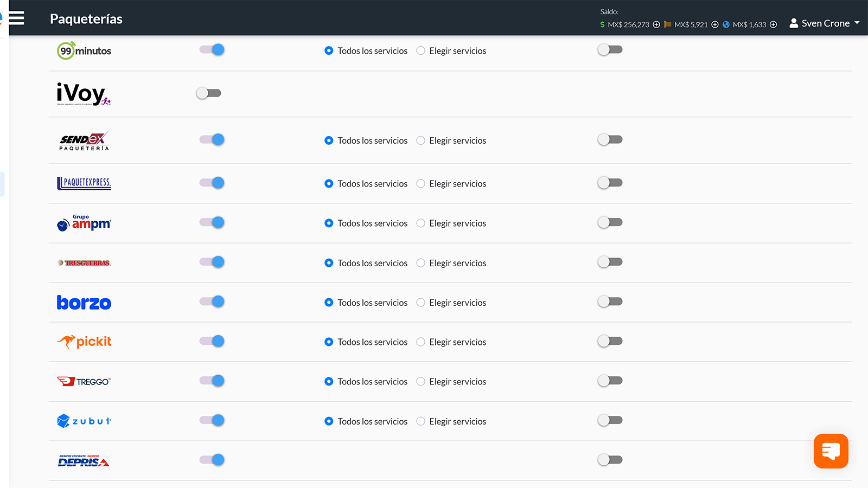Disable the 99minutos carrier toggle
868x488 pixels.
pyautogui.click(x=212, y=49)
